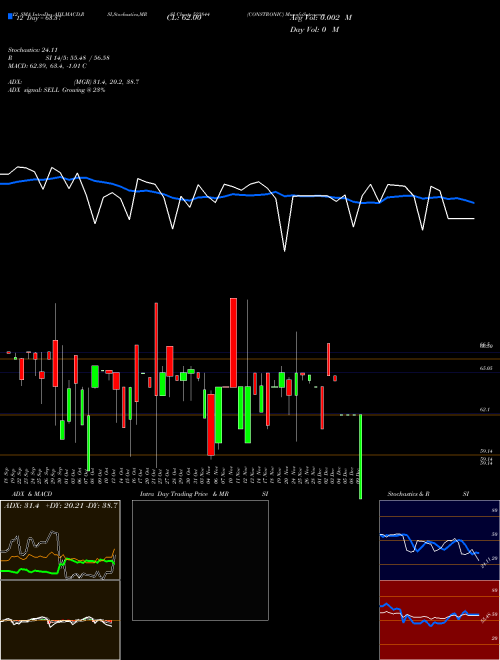Open the MACD mini chart below the ADX chart
This screenshot has height=660, width=500.
(60, 620)
